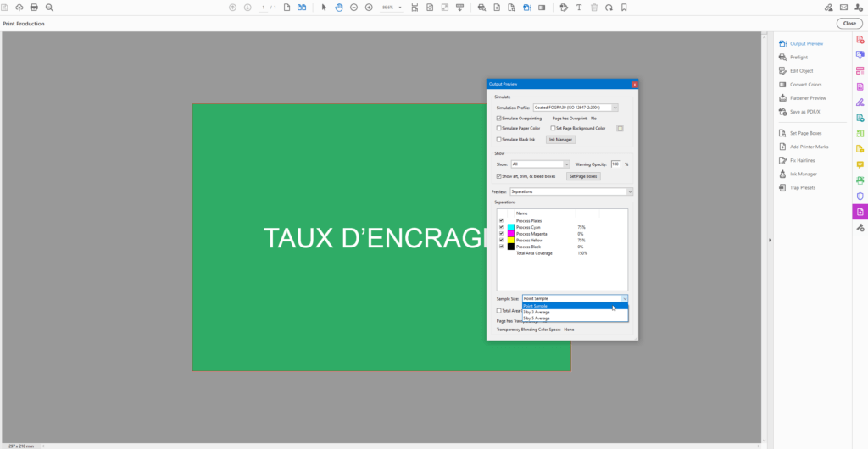Toggle Simulate Overprinting checkbox

pyautogui.click(x=498, y=119)
